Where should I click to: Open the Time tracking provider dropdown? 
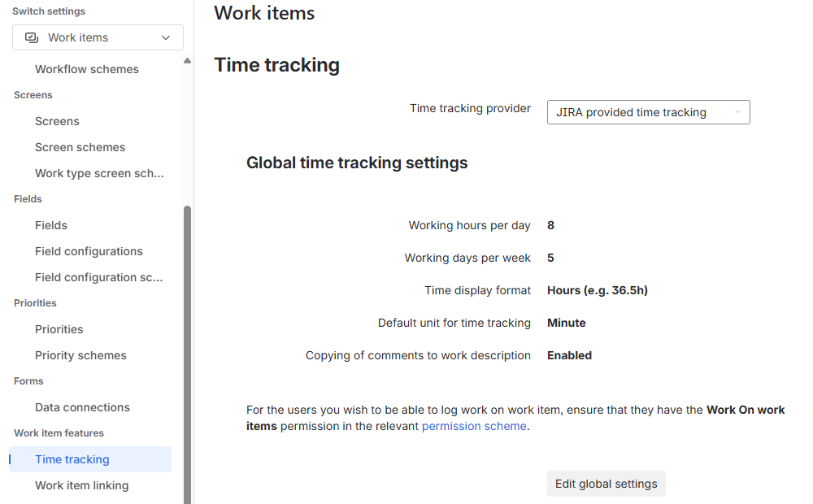tap(648, 112)
